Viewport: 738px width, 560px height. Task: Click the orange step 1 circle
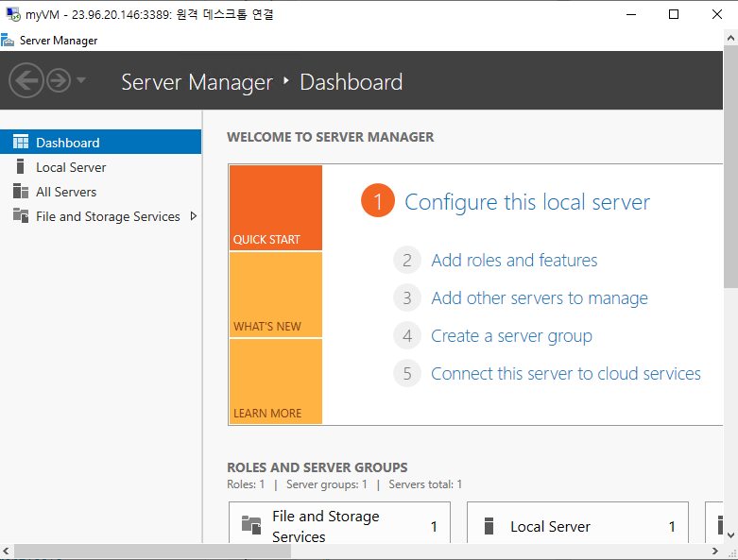point(377,201)
